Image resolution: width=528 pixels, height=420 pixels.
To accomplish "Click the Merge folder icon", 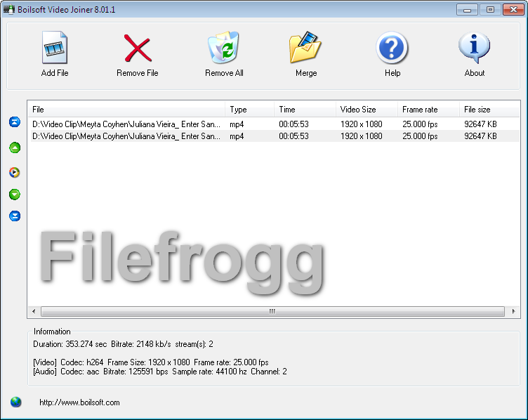I will click(x=305, y=47).
